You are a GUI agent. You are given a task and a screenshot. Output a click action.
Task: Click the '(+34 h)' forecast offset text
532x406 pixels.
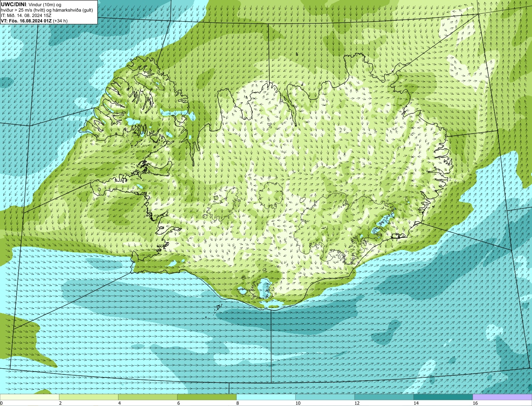coord(60,20)
